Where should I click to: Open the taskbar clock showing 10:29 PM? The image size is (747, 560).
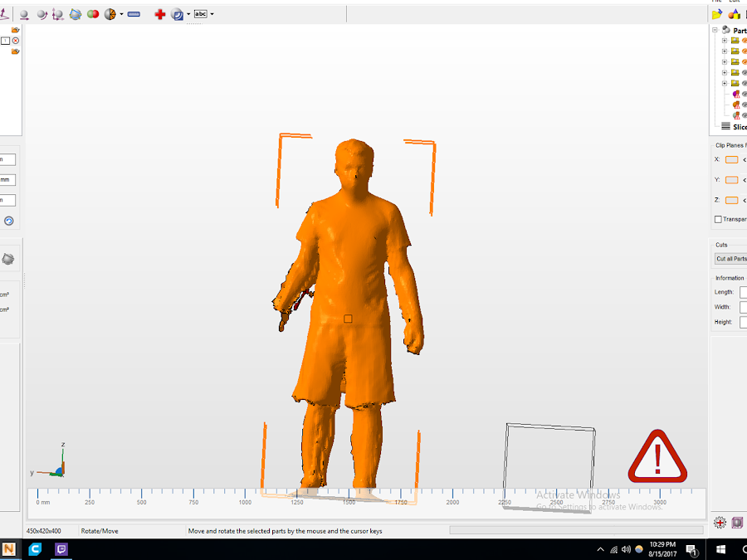click(662, 549)
